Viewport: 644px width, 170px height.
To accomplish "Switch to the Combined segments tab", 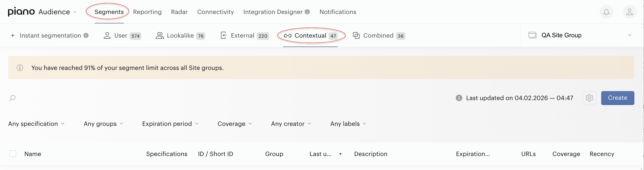I will coord(379,35).
